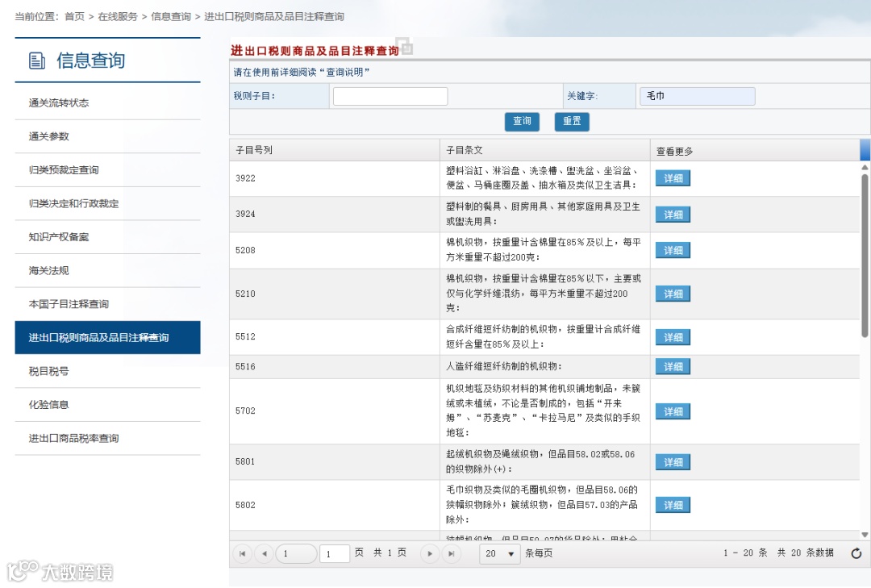871x588 pixels.
Task: Open the rows-per-page dropdown showing 20
Action: [499, 553]
